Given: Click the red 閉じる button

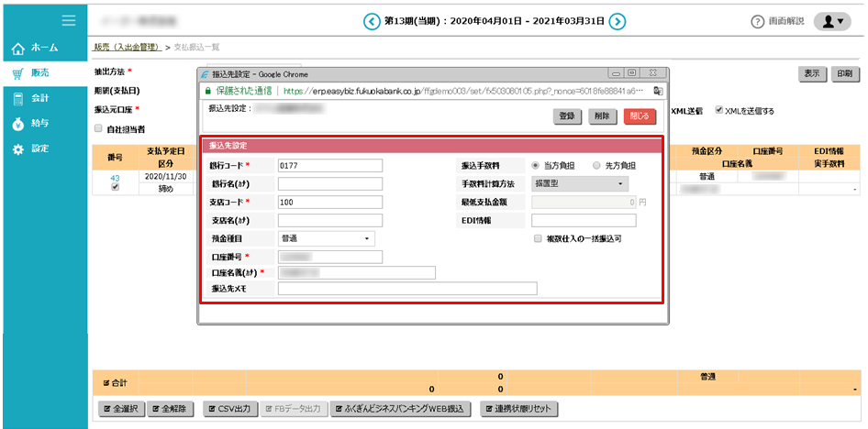Looking at the screenshot, I should click(640, 116).
